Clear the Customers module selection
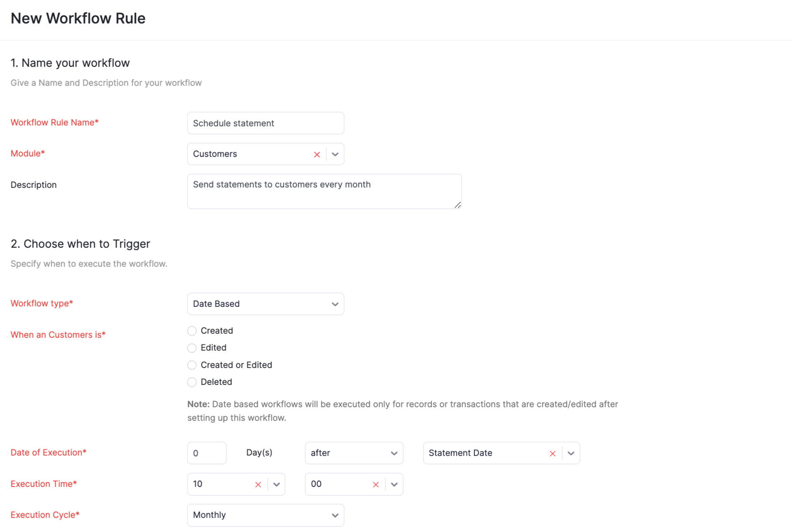This screenshot has width=793, height=532. coord(317,154)
